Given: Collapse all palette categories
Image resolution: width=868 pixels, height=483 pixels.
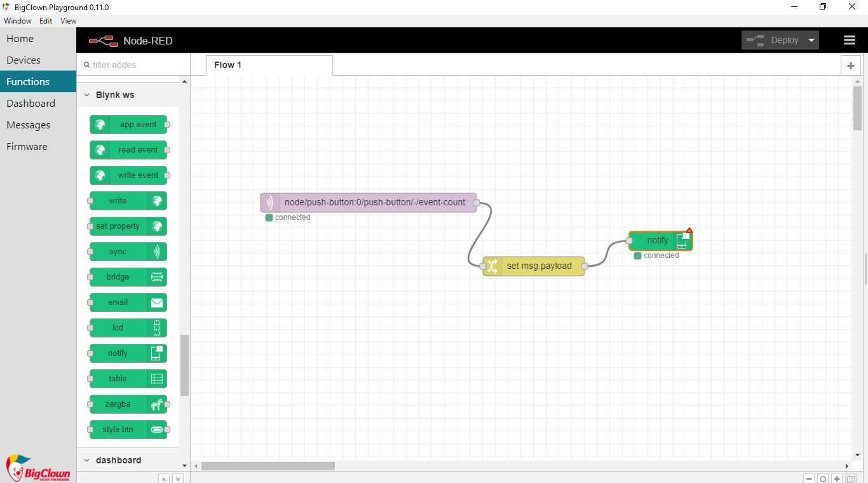Looking at the screenshot, I should point(164,479).
